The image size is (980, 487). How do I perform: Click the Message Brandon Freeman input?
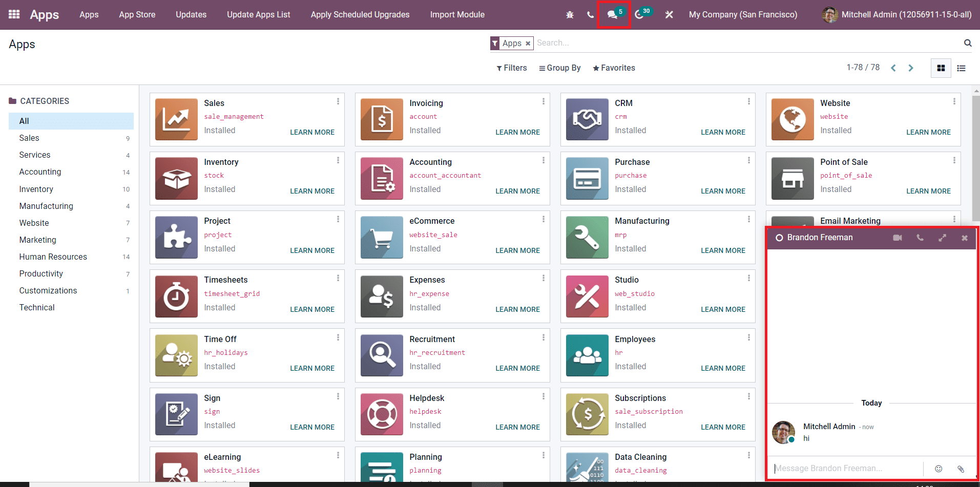[x=845, y=468]
